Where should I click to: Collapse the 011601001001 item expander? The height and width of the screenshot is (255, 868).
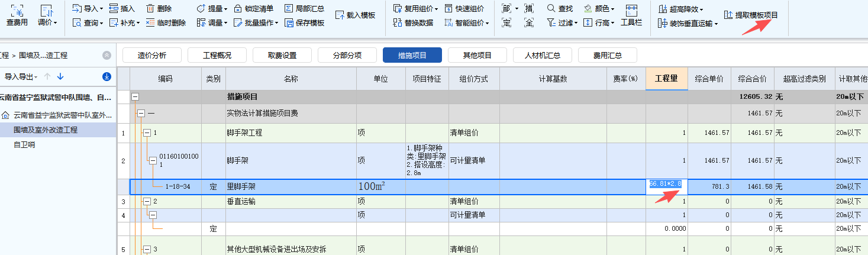tap(153, 160)
